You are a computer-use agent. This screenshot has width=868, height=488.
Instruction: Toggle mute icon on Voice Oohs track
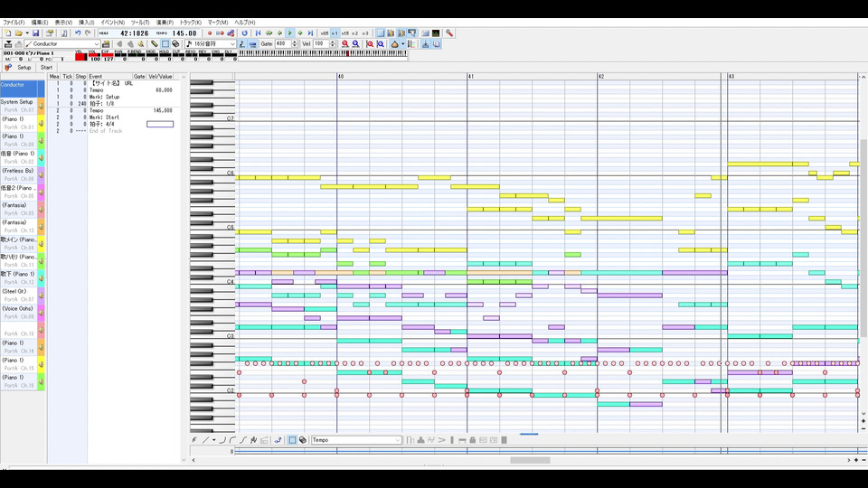click(41, 312)
